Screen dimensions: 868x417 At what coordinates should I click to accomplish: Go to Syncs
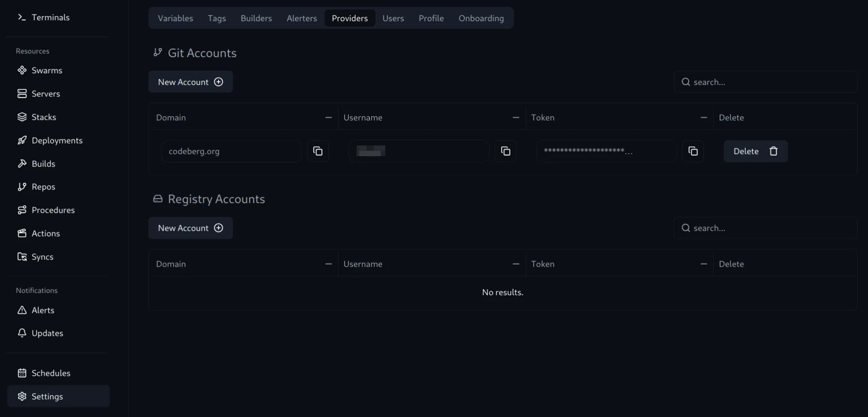click(58, 257)
